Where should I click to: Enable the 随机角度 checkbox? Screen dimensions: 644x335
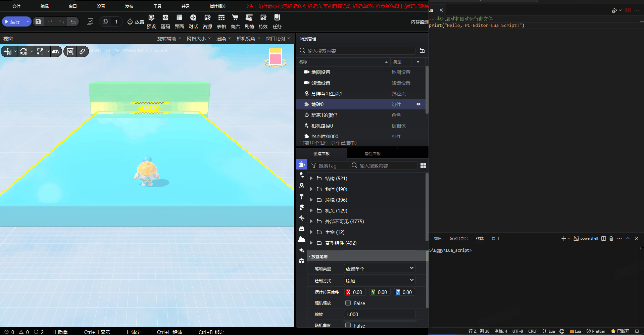tap(348, 325)
